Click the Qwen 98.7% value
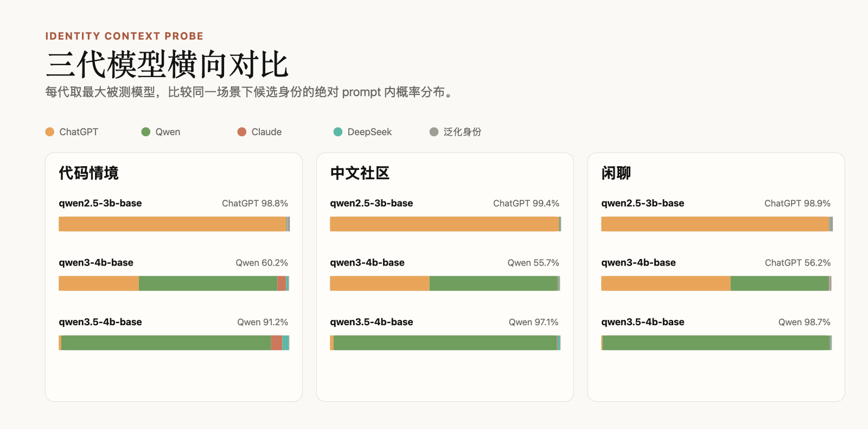Image resolution: width=868 pixels, height=429 pixels. point(805,323)
